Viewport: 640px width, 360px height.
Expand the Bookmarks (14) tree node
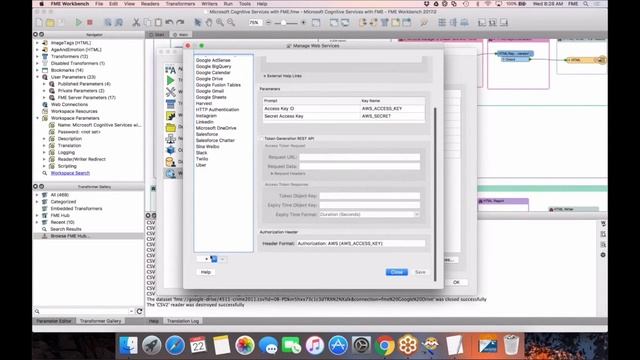click(38, 70)
